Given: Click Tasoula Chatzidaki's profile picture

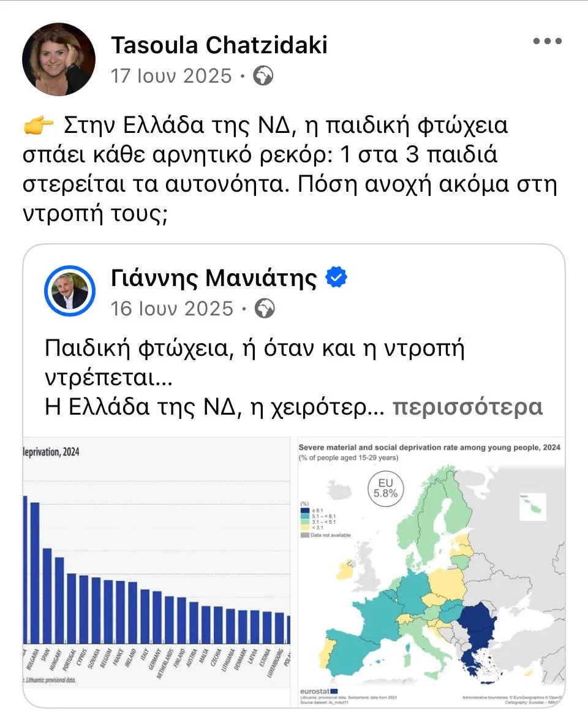Looking at the screenshot, I should (x=59, y=59).
